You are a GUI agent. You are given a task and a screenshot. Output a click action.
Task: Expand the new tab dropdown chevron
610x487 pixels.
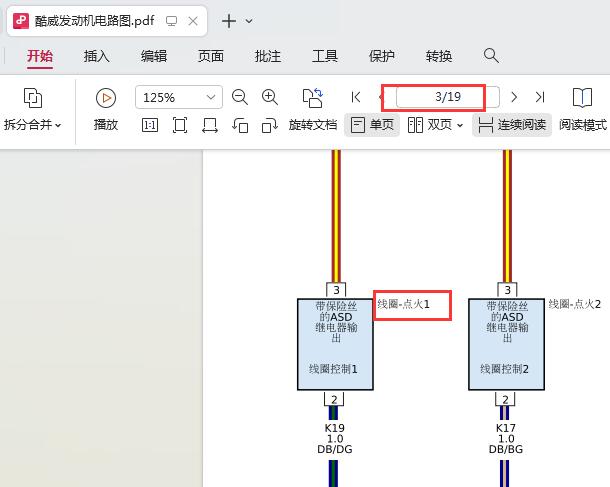(249, 21)
